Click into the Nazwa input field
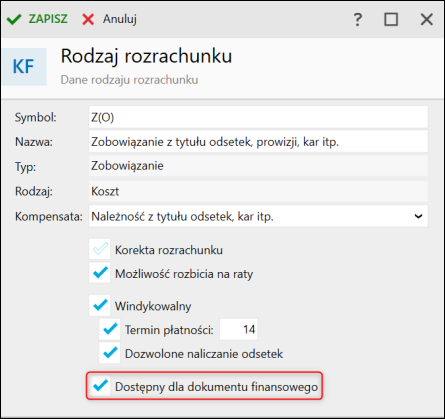 click(258, 142)
